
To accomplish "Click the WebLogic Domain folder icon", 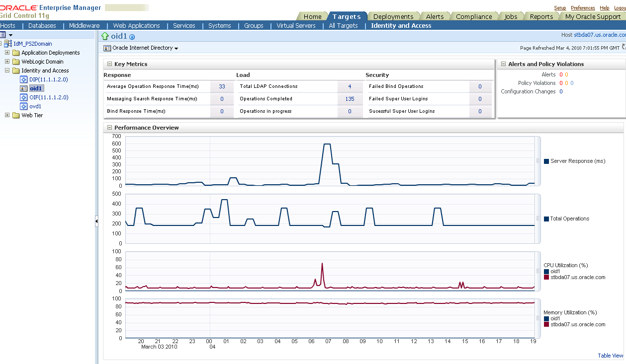I will pyautogui.click(x=16, y=62).
